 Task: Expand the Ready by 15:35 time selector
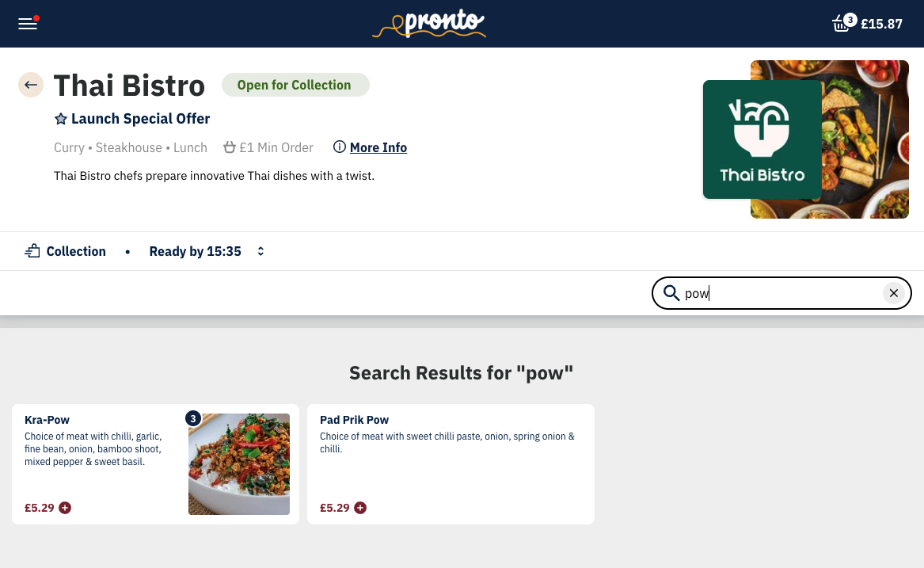tap(260, 251)
